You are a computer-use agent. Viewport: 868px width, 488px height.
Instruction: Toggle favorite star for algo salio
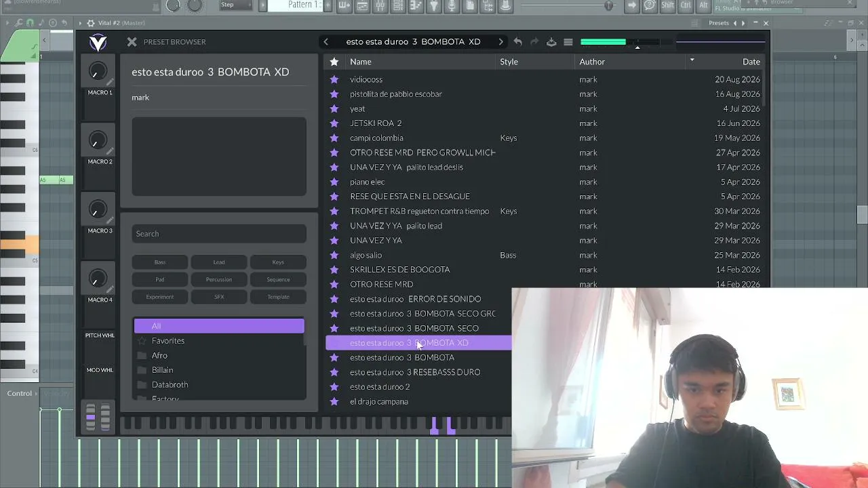click(x=334, y=255)
